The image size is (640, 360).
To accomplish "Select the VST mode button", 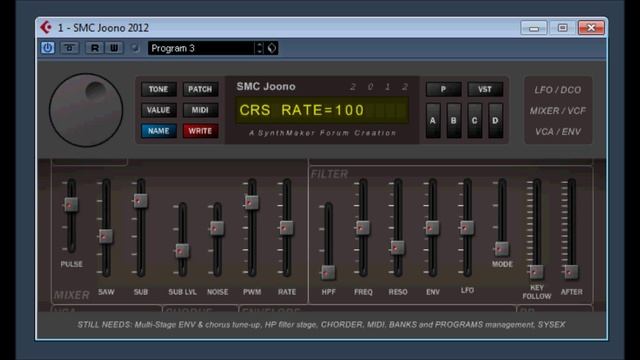I will coord(485,89).
